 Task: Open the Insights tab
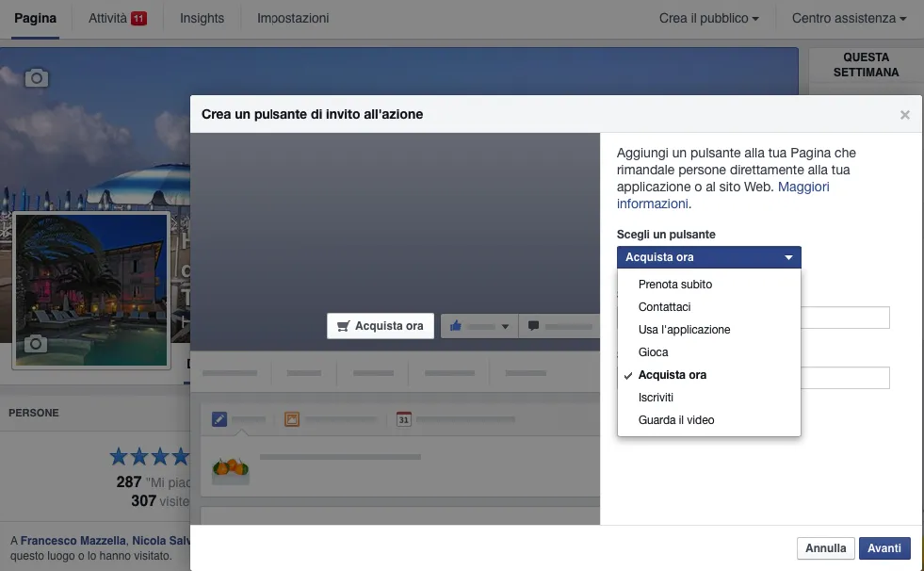coord(203,18)
